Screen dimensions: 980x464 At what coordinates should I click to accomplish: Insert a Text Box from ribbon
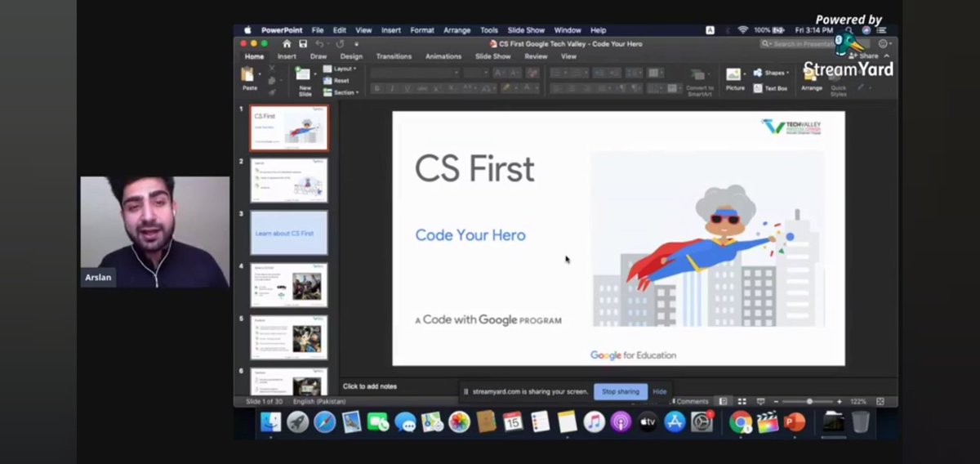tap(771, 88)
